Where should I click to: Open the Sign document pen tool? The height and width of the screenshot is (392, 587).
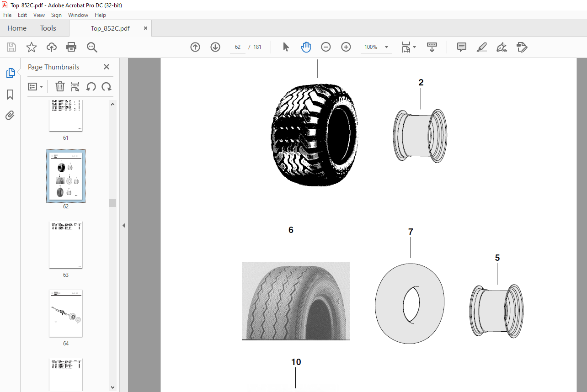(x=502, y=47)
